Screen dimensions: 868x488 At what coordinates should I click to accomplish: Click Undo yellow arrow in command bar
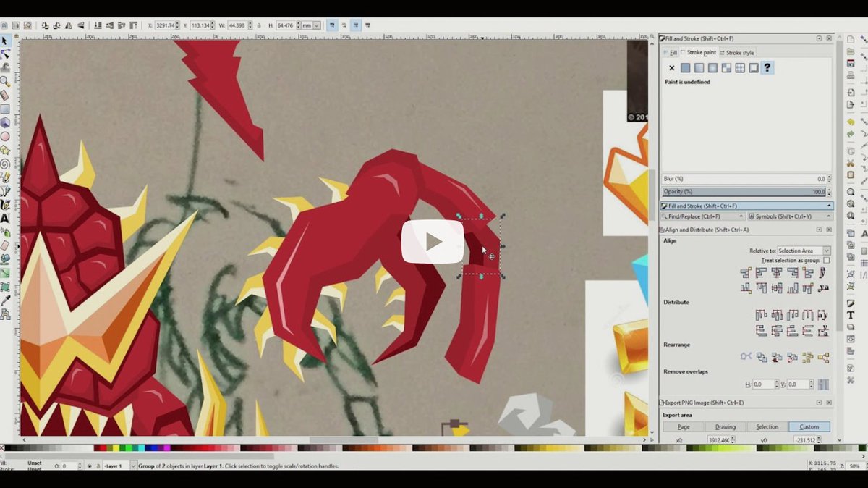(851, 122)
